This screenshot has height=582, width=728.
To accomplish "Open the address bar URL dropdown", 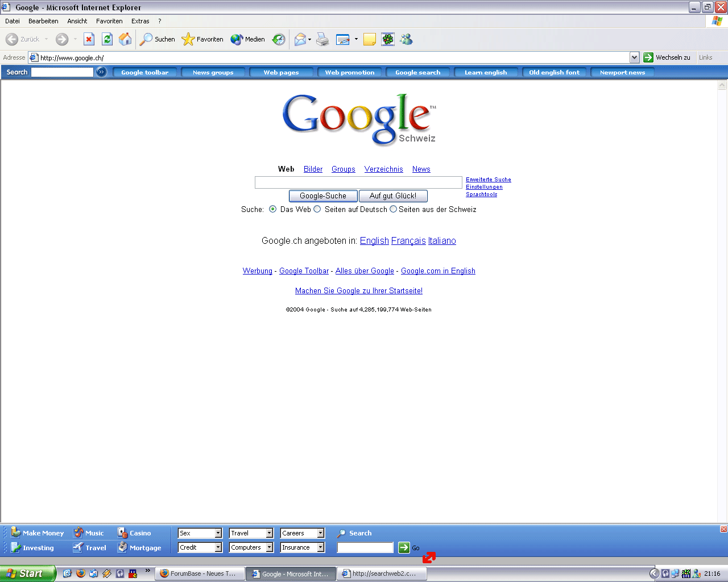I will click(634, 57).
